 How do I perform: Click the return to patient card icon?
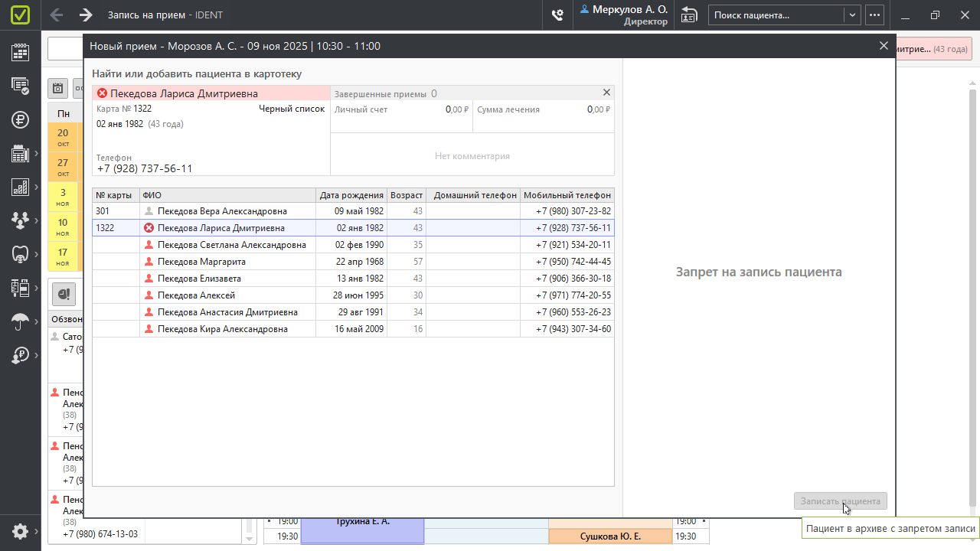pos(689,15)
